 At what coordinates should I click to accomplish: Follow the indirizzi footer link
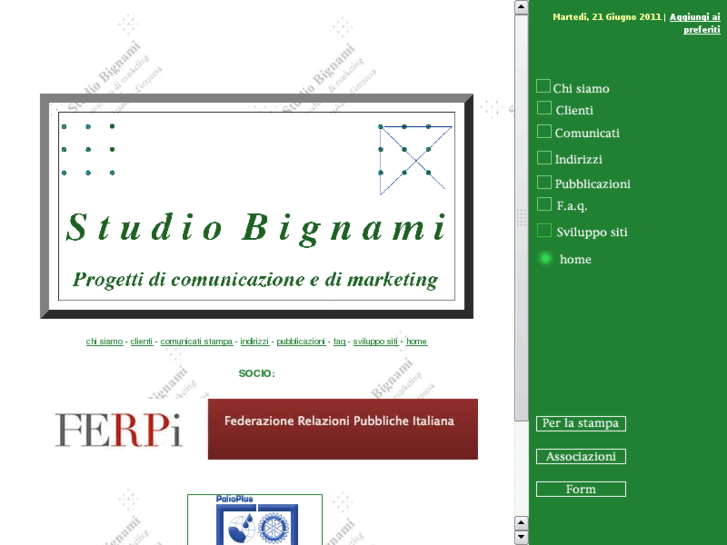coord(255,341)
